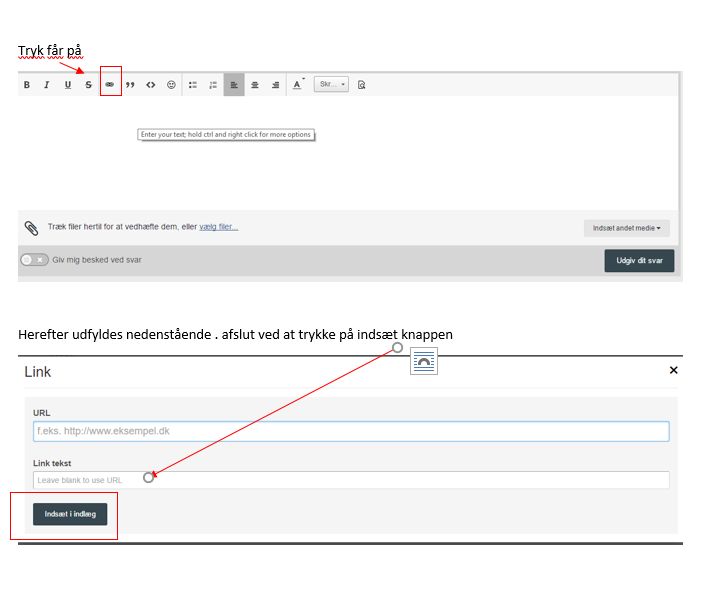Create a numbered list
709x611 pixels.
pyautogui.click(x=213, y=85)
